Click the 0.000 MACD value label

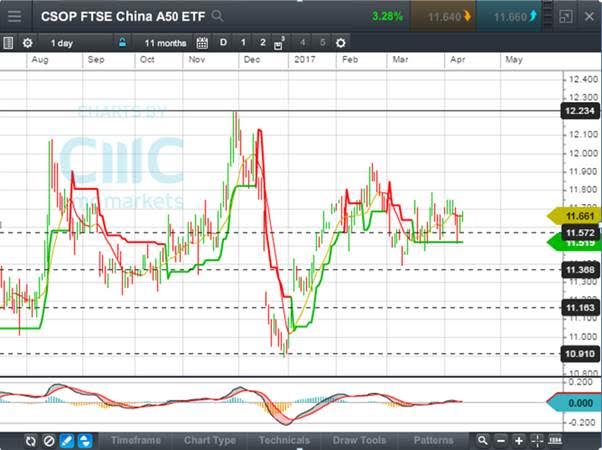point(574,403)
